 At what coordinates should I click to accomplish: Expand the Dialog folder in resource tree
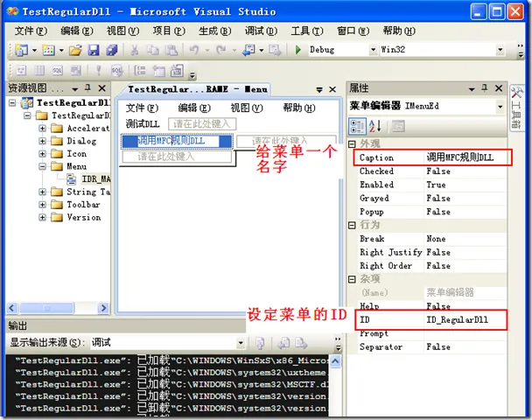43,141
